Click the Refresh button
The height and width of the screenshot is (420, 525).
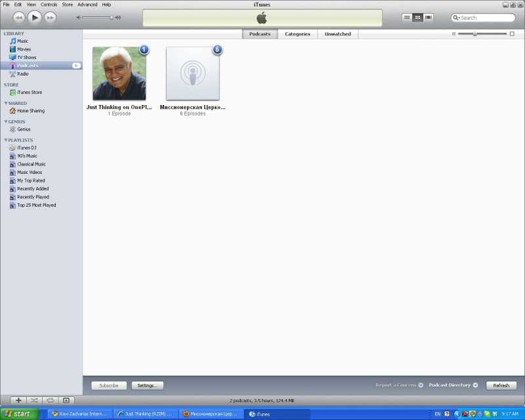click(501, 385)
